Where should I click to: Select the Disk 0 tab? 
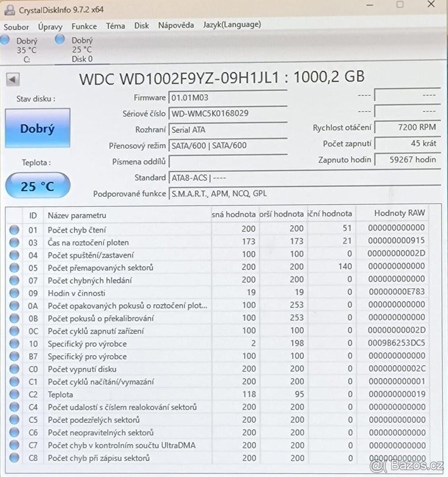tap(81, 49)
